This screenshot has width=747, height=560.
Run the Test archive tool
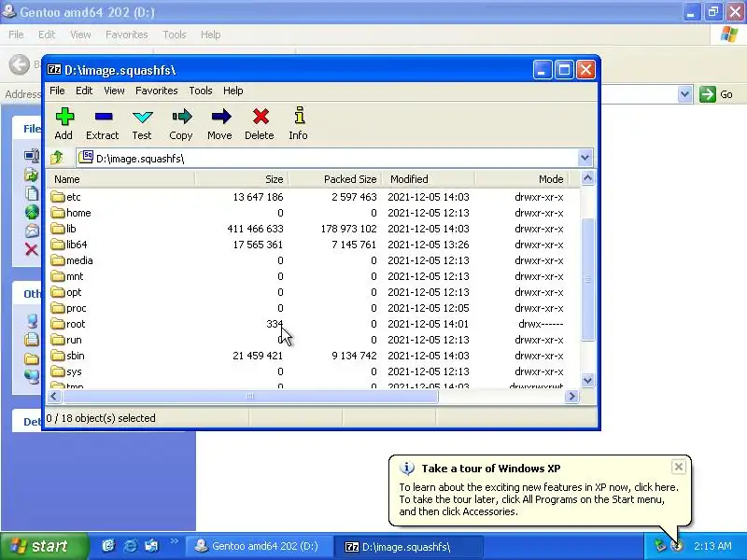pos(143,117)
